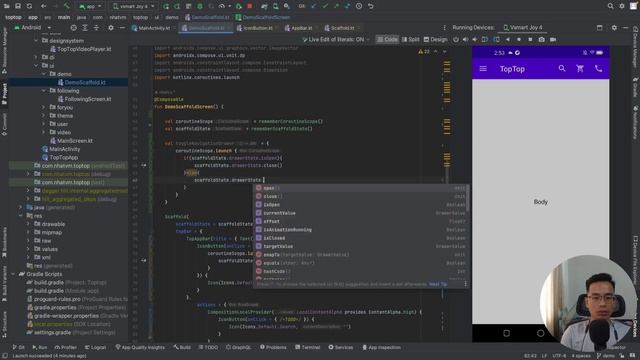Click the Sync/Reload icon in main toolbar
Viewport: 640px width, 360px height.
[29, 6]
